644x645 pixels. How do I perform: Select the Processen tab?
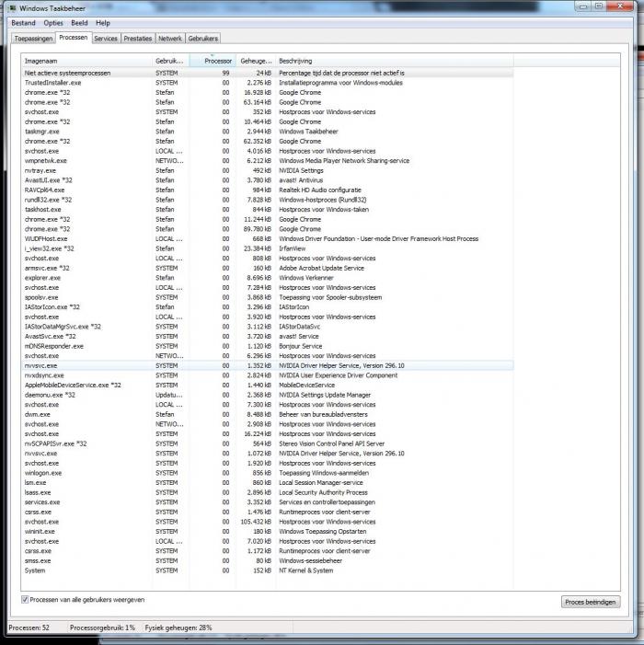[74, 38]
